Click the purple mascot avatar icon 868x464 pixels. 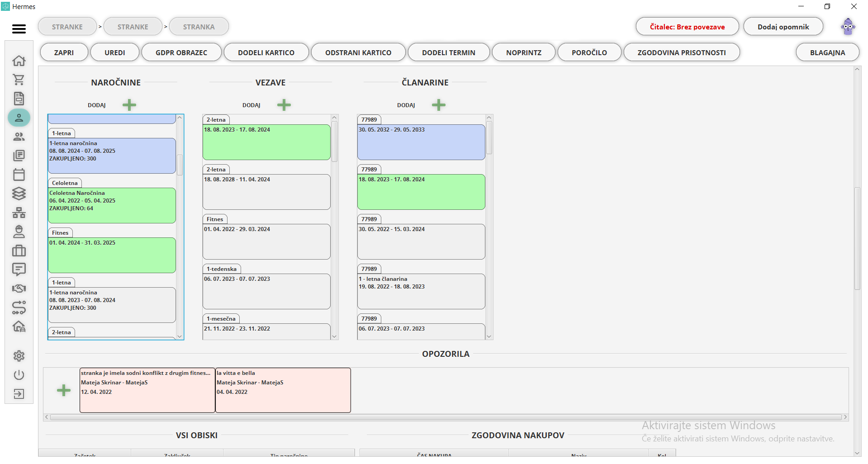pos(848,27)
